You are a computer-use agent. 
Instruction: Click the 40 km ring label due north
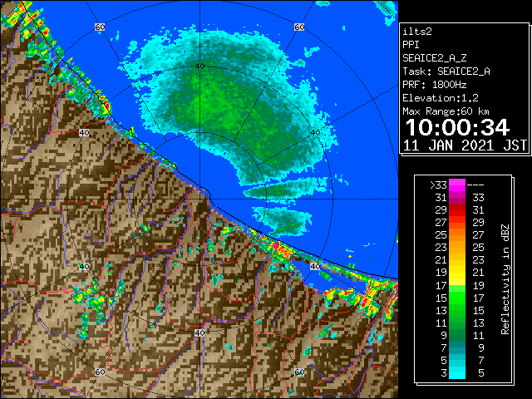tap(199, 66)
